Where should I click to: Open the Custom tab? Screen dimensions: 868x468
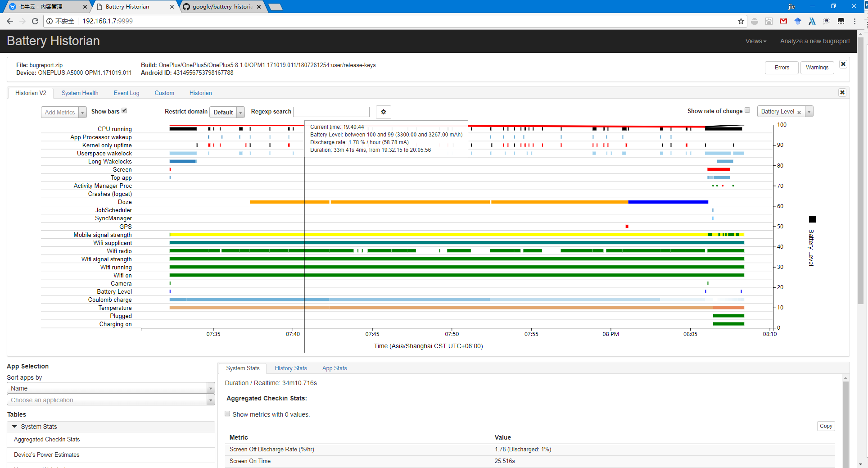click(x=164, y=93)
